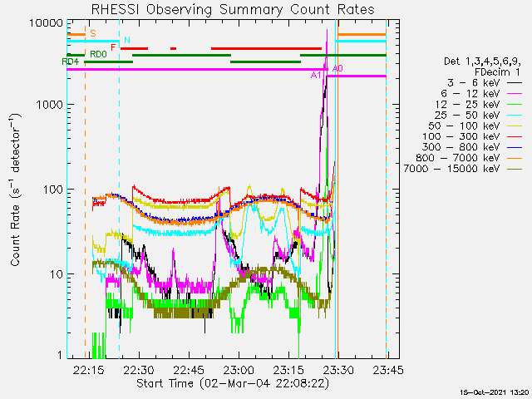Screen dimensions: 532x399
Task: Click the x-axis time label '23:15'
Action: point(288,370)
